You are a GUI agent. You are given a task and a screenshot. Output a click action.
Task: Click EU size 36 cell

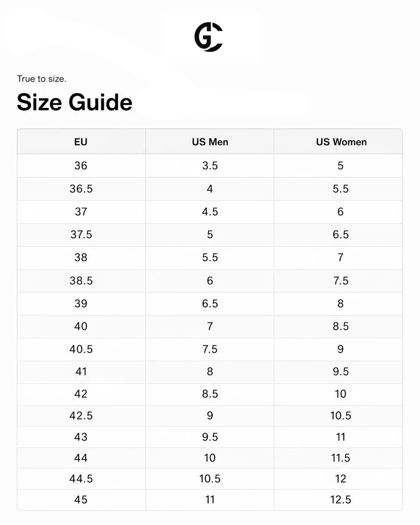[81, 166]
